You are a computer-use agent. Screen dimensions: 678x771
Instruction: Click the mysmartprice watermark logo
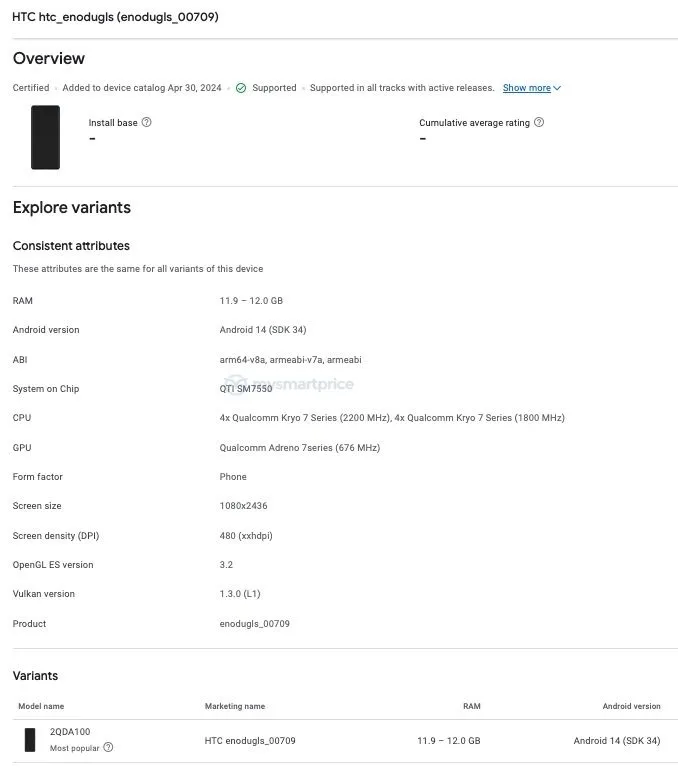pos(289,384)
